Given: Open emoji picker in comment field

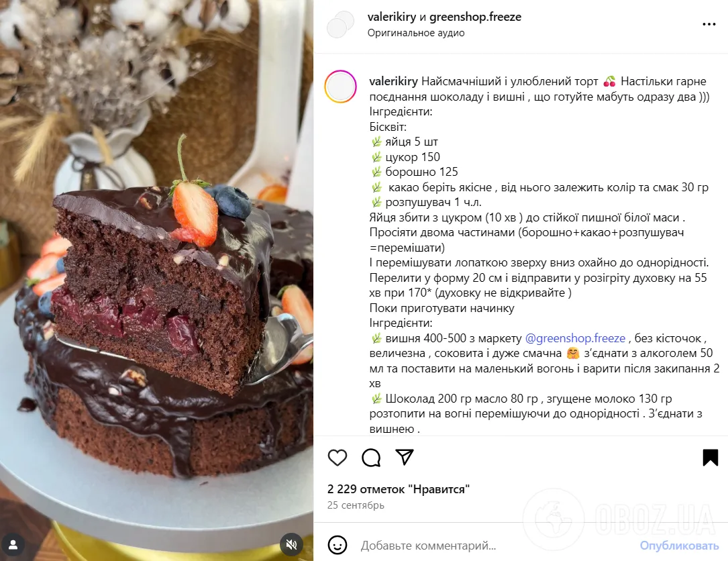Looking at the screenshot, I should point(337,545).
